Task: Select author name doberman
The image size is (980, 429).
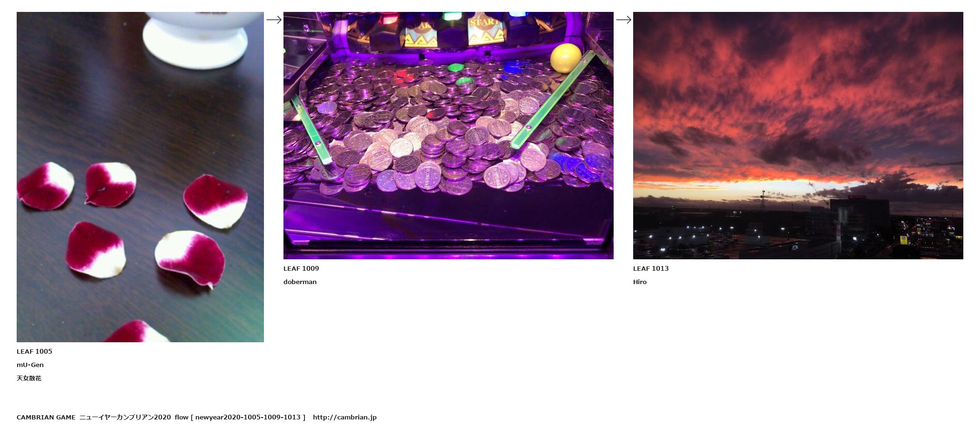Action: 300,282
